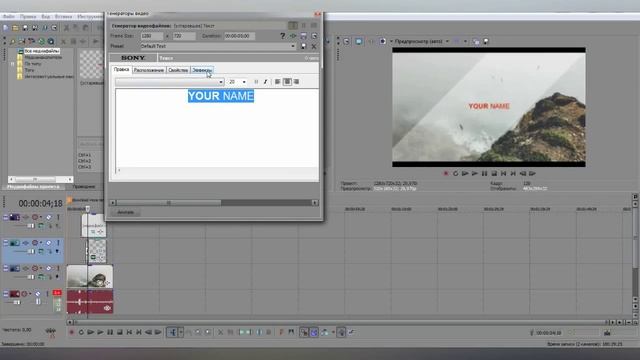The height and width of the screenshot is (360, 640).
Task: Toggle loop playback in main transport bar
Action: pos(81,332)
